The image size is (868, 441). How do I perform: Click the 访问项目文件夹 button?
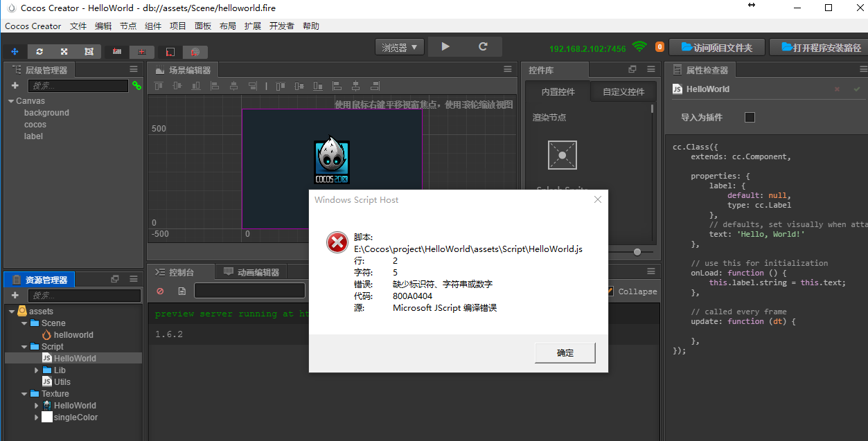point(716,47)
